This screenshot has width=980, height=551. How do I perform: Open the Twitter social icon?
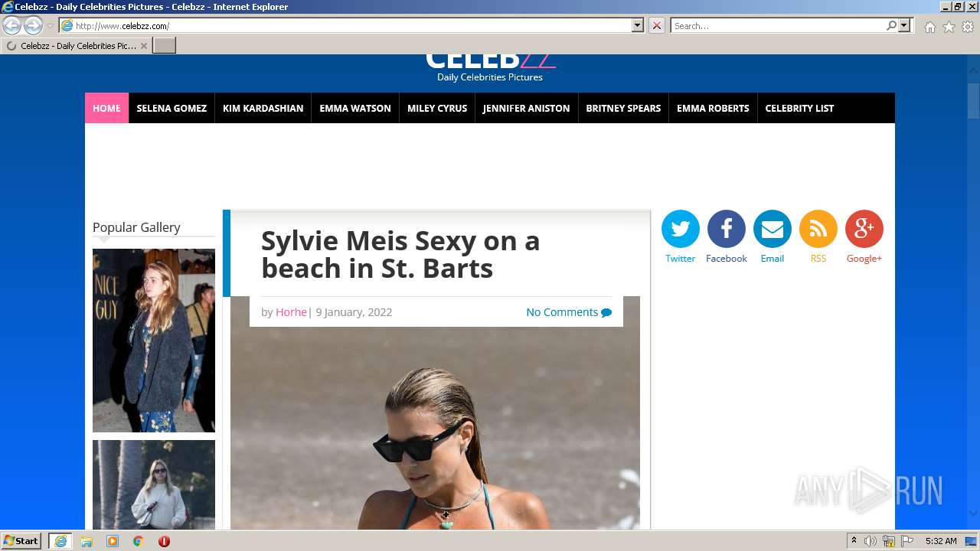click(x=680, y=229)
